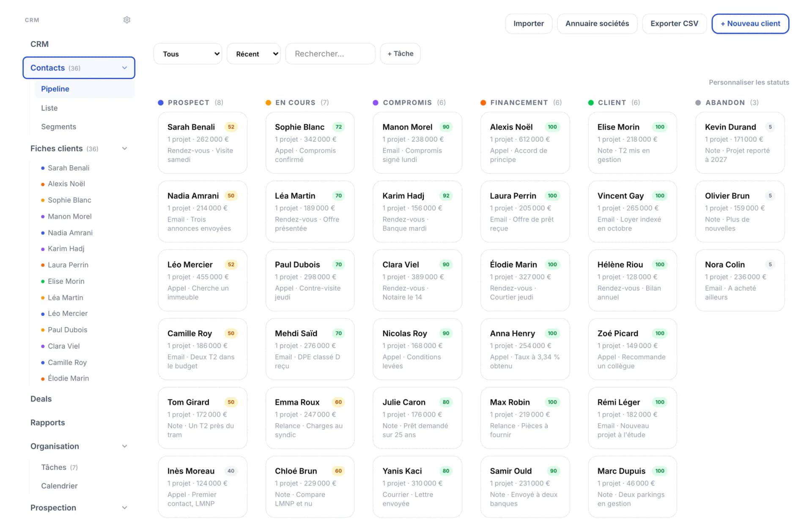Open Sarah Benali in Fiches clients list
The width and height of the screenshot is (812, 519).
tap(69, 168)
